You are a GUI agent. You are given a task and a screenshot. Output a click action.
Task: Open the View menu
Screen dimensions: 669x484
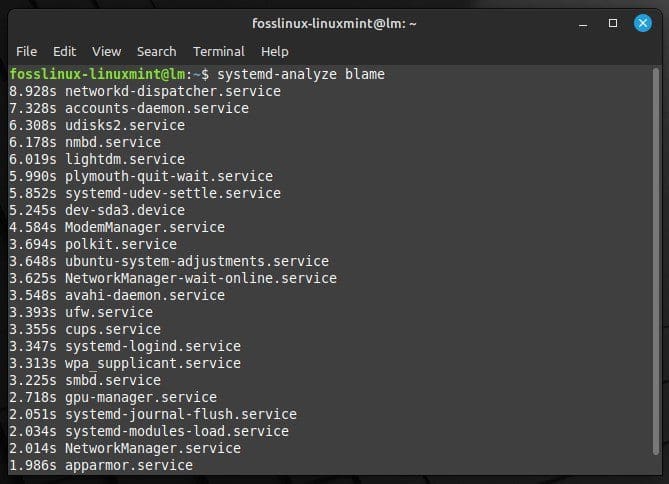(106, 52)
